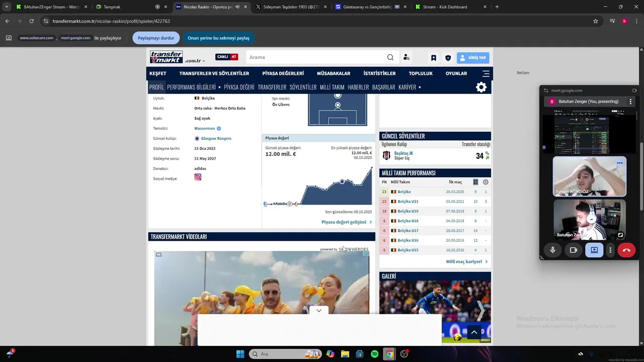Open the detailed person search icon
Viewport: 644px width, 362px height.
(x=406, y=57)
